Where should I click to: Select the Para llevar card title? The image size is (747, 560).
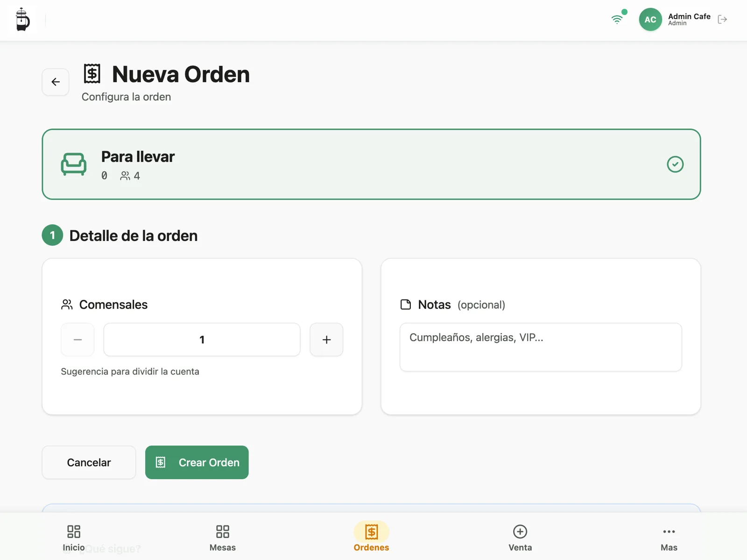[138, 156]
